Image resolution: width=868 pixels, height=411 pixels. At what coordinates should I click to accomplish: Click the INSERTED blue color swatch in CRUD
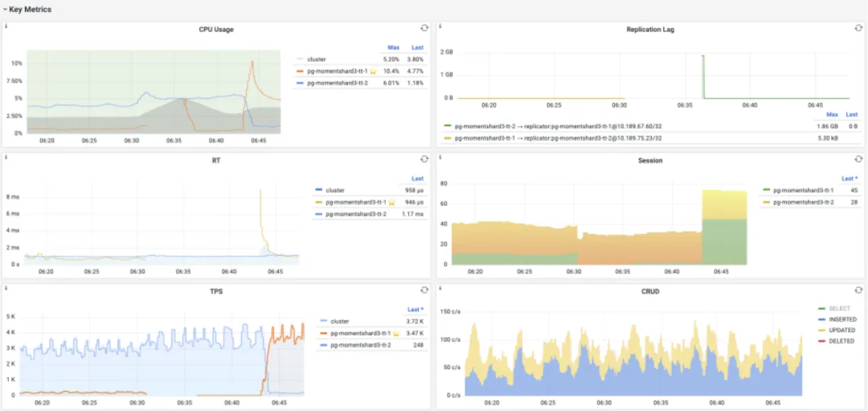(822, 319)
